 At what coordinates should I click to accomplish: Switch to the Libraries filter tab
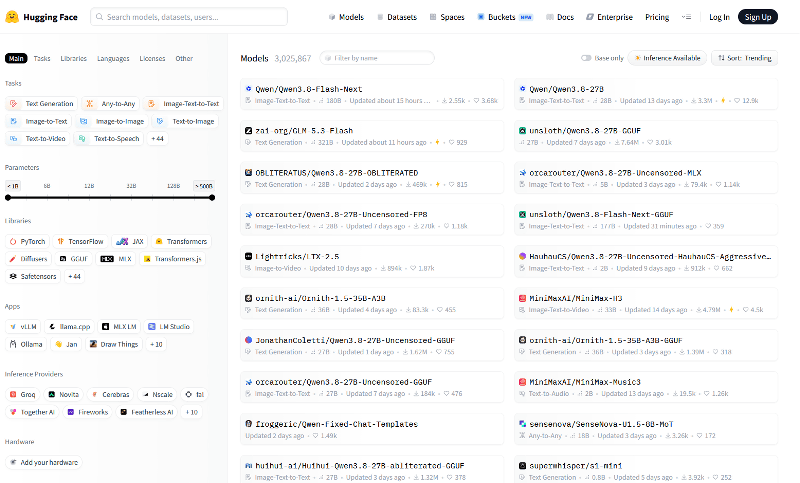tap(73, 58)
